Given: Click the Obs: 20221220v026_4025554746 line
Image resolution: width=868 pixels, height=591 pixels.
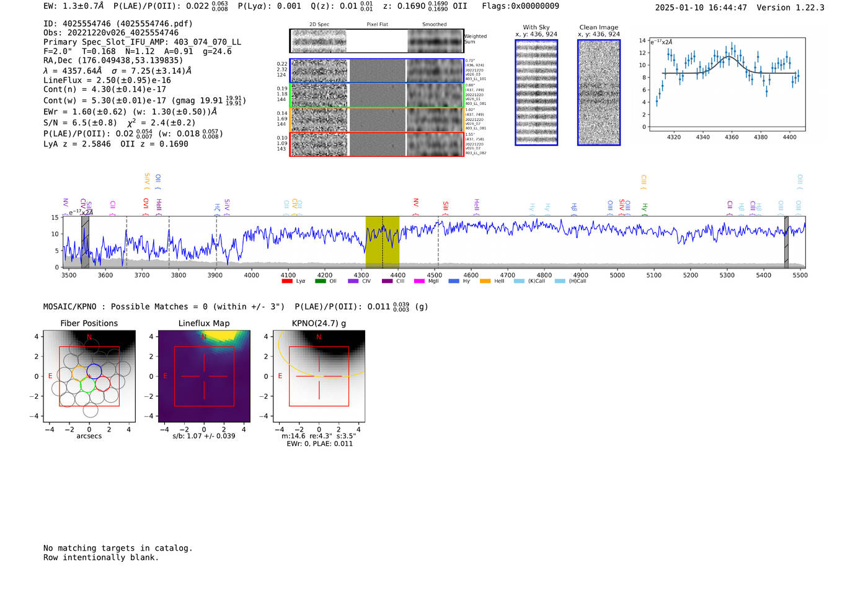Looking at the screenshot, I should (x=111, y=33).
